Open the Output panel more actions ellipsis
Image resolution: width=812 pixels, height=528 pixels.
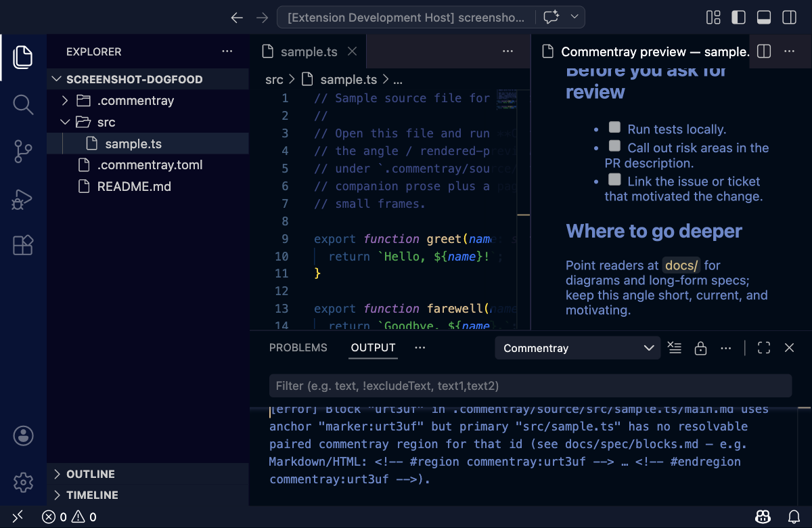pos(726,348)
